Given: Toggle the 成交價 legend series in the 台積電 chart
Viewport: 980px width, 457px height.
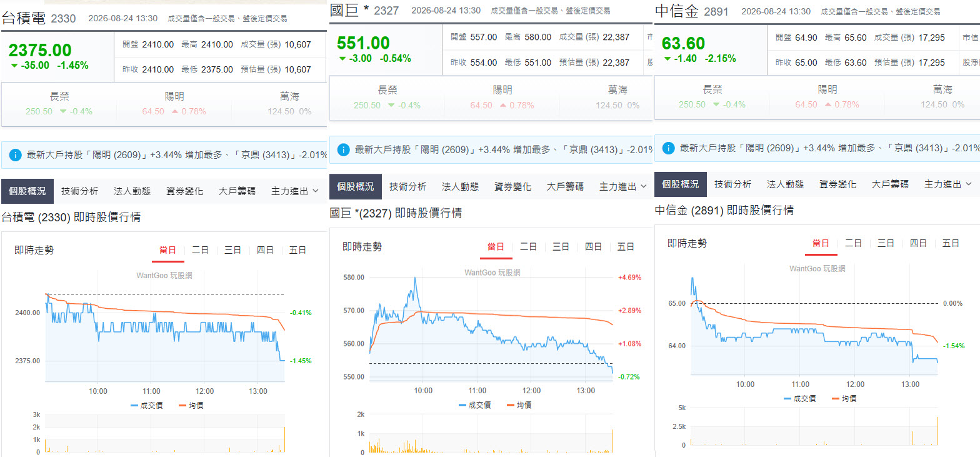Looking at the screenshot, I should click(147, 406).
